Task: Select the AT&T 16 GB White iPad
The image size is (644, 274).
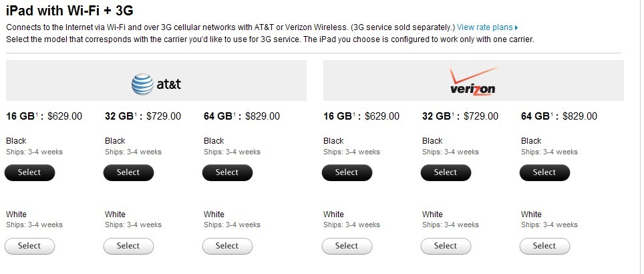Action: pos(29,246)
